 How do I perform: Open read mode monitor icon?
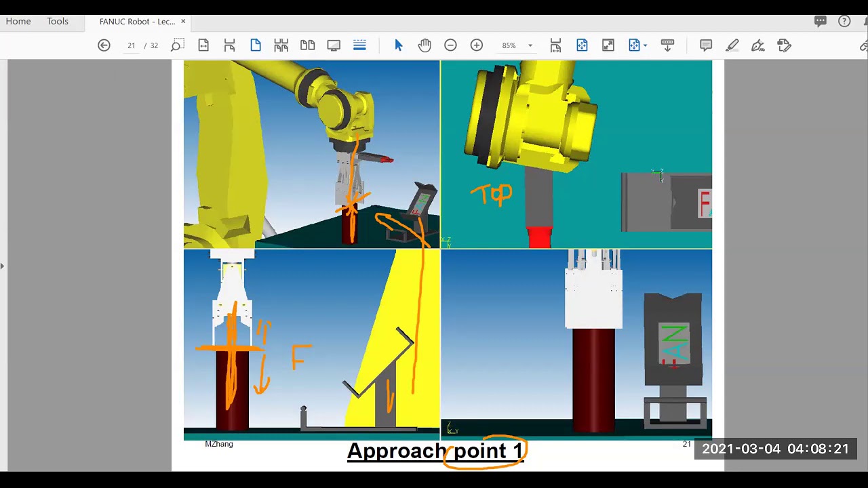pos(334,45)
